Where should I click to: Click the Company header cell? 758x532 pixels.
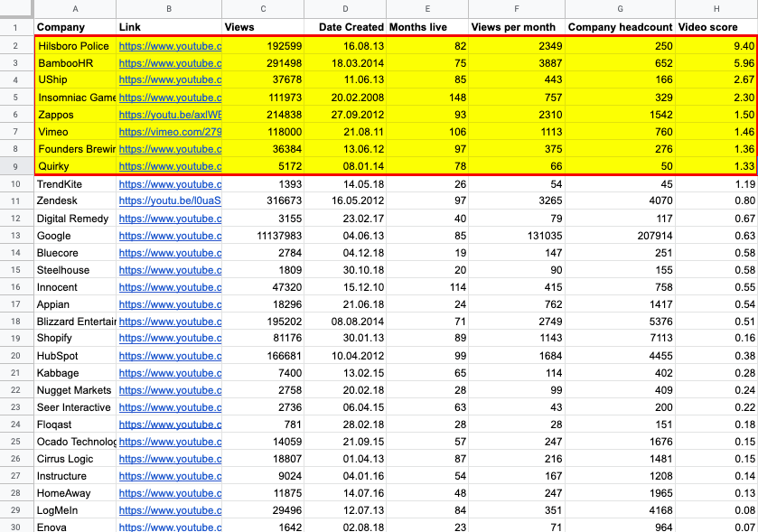75,27
